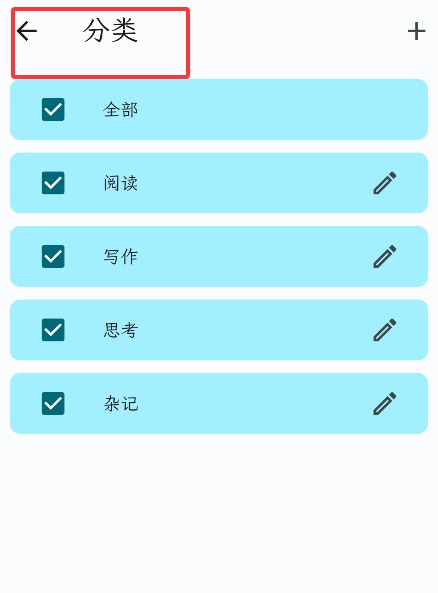Untick the checkbox next to 写作
This screenshot has height=593, width=438.
coord(53,256)
